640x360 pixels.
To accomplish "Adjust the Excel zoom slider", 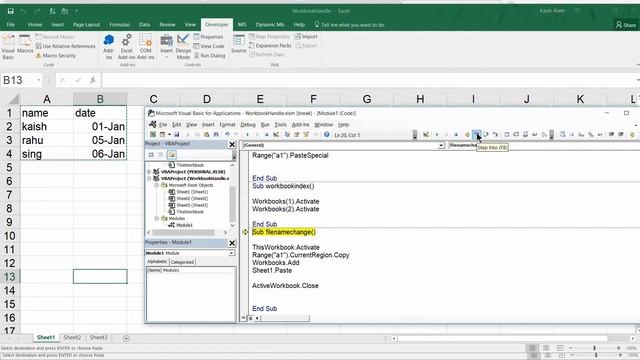I will click(x=594, y=348).
